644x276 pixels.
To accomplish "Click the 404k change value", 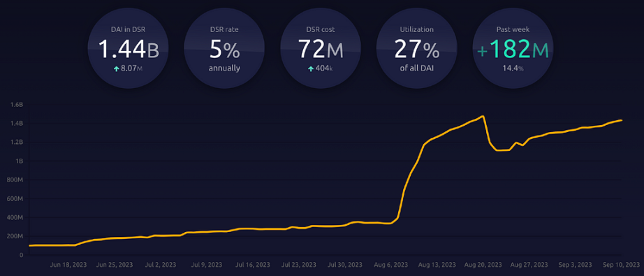I will pos(324,69).
